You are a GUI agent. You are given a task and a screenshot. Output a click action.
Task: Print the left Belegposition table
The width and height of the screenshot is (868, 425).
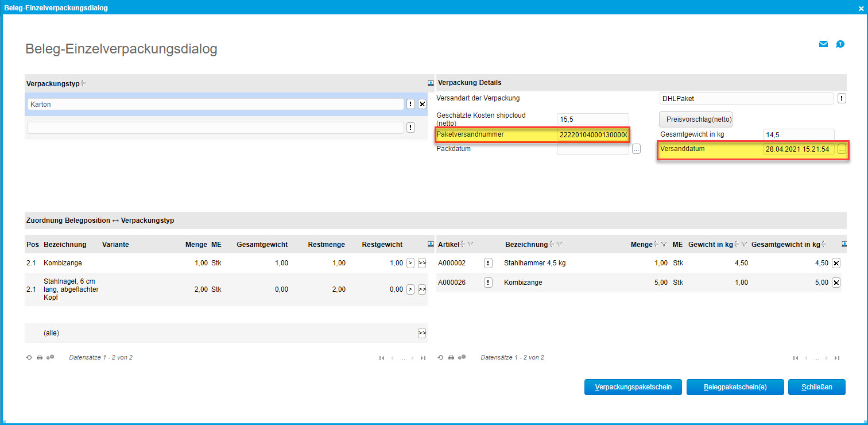(x=40, y=358)
